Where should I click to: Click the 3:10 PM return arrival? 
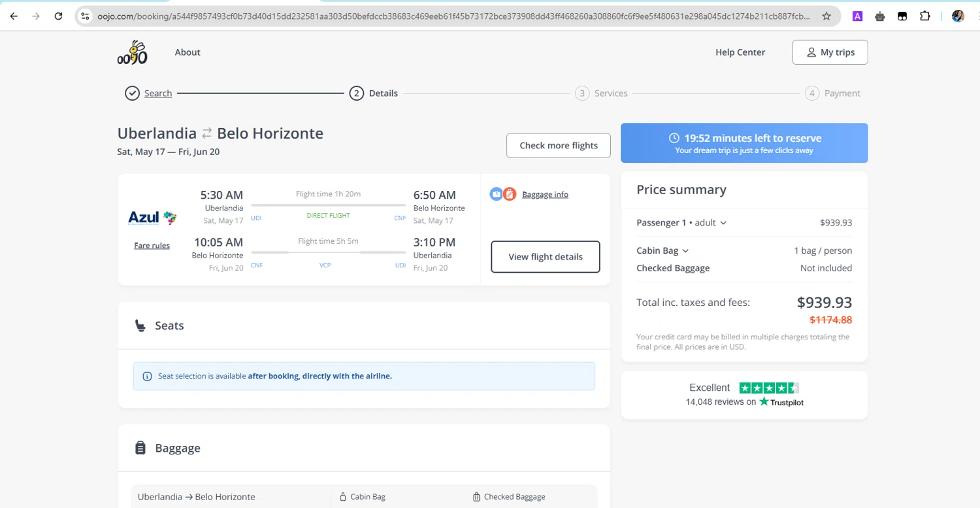pos(434,243)
